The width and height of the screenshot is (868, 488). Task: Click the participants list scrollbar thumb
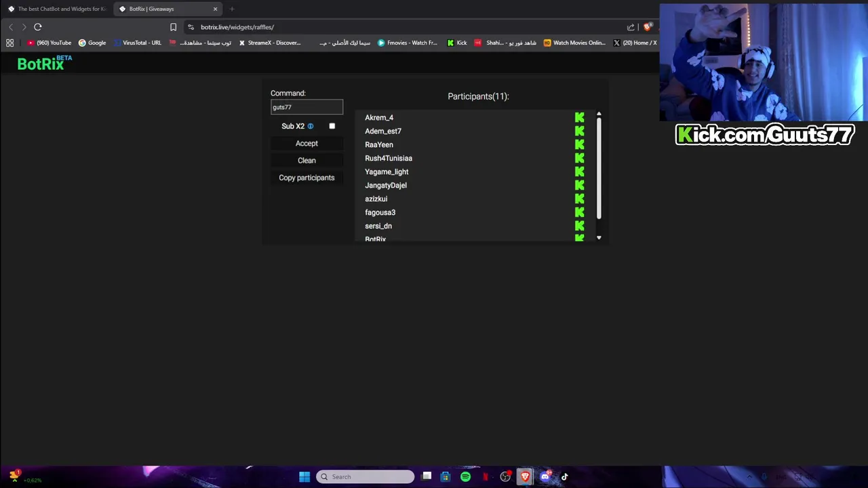pyautogui.click(x=599, y=168)
